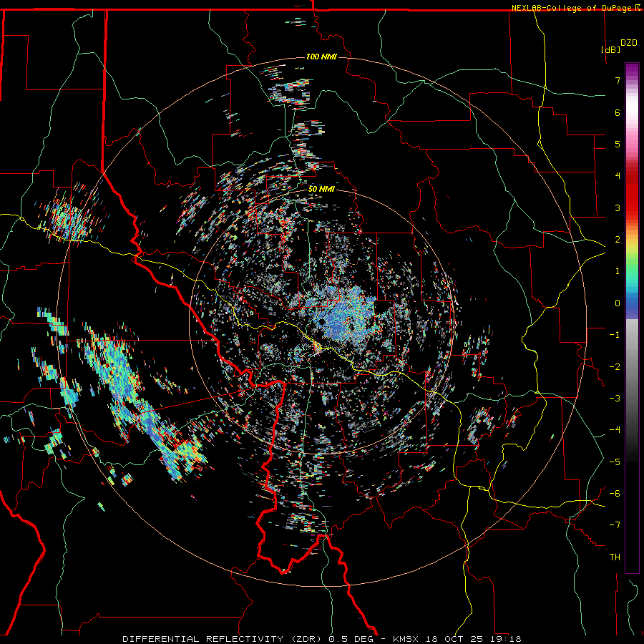Click the TH label on color scale
The height and width of the screenshot is (644, 644).
615,557
